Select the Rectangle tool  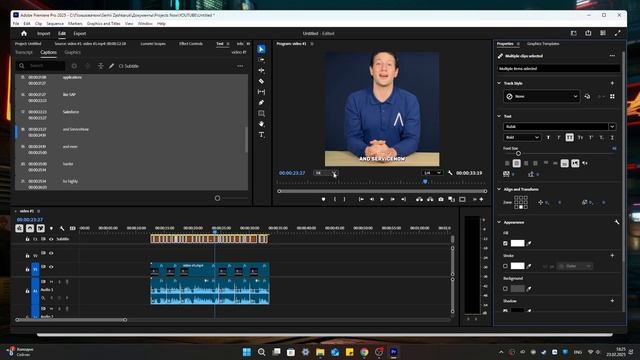point(262,113)
